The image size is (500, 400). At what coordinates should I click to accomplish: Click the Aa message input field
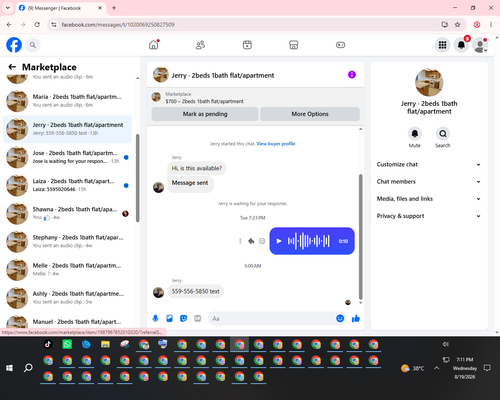[272, 319]
